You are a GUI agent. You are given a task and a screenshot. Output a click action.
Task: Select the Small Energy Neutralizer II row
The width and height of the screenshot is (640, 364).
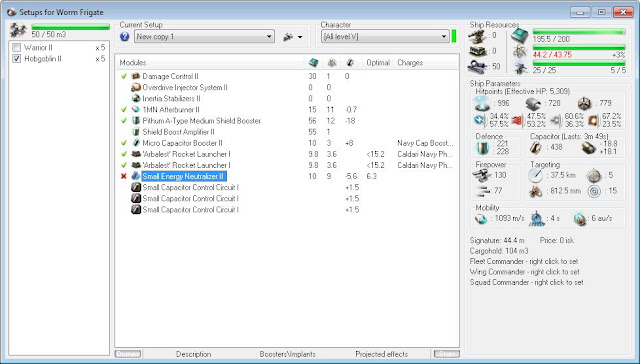tap(287, 176)
